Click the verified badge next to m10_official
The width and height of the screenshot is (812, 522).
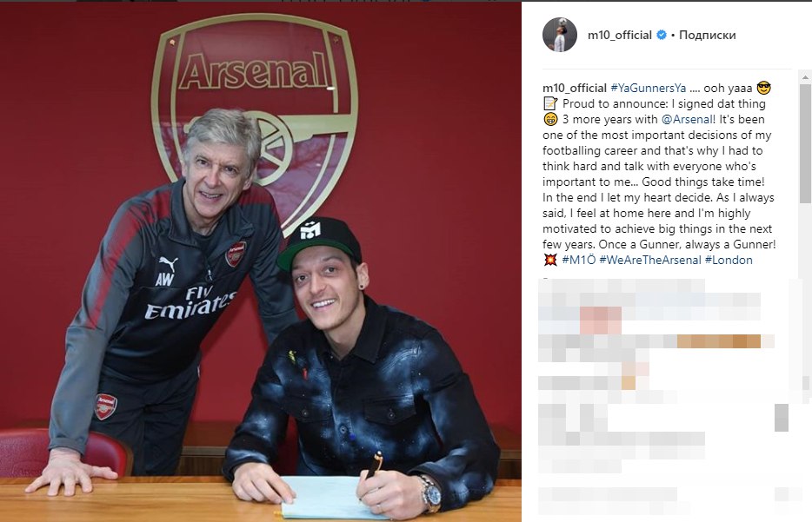tap(662, 35)
